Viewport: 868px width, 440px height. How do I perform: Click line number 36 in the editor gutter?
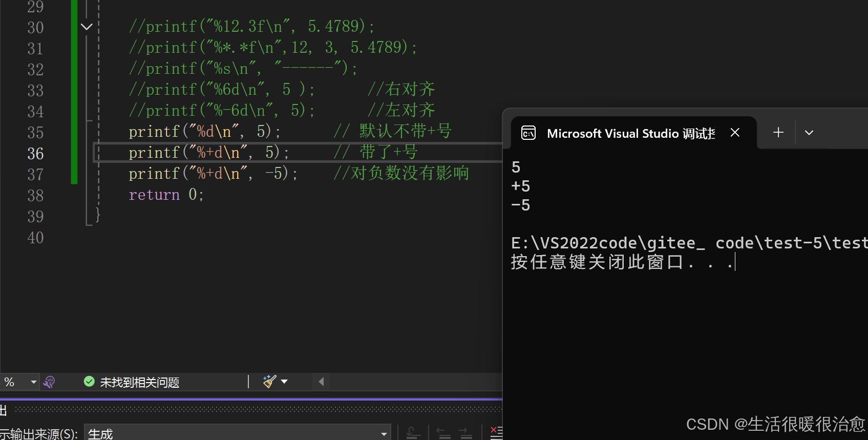click(x=35, y=154)
